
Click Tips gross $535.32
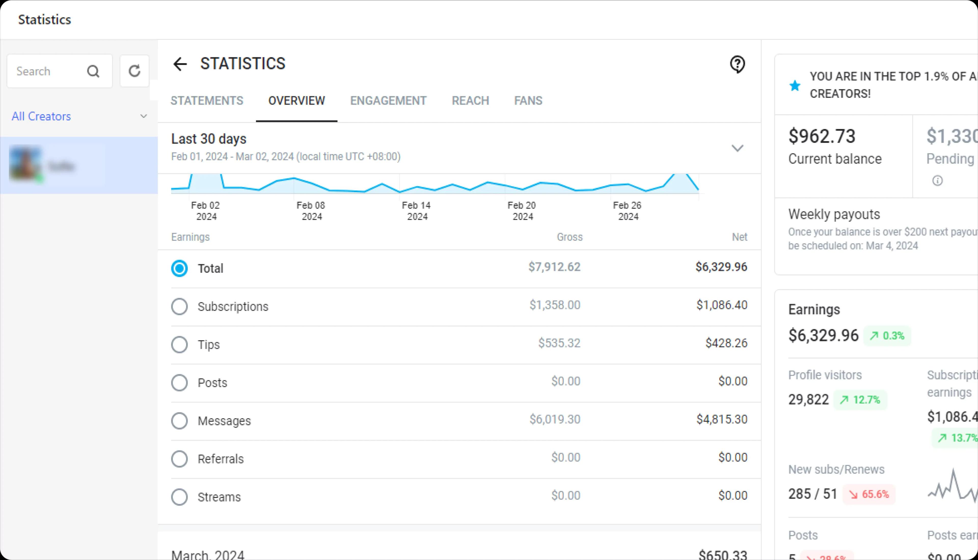pos(559,343)
